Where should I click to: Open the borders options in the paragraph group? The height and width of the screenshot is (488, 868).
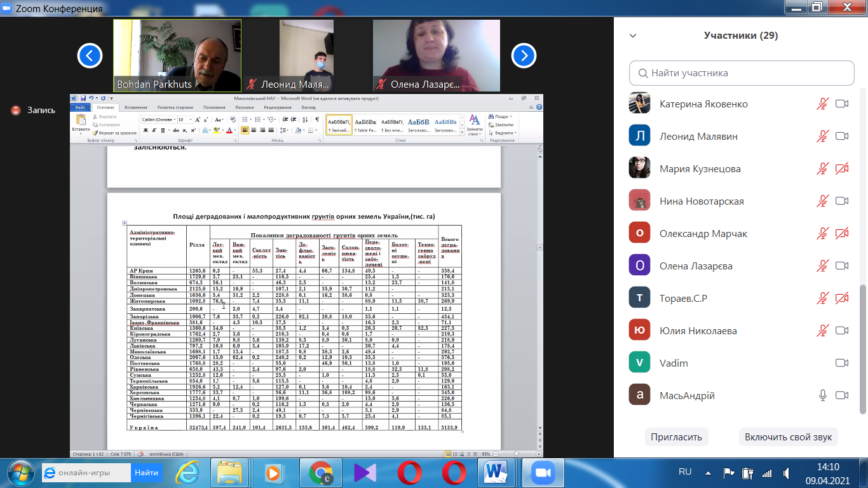pos(312,130)
